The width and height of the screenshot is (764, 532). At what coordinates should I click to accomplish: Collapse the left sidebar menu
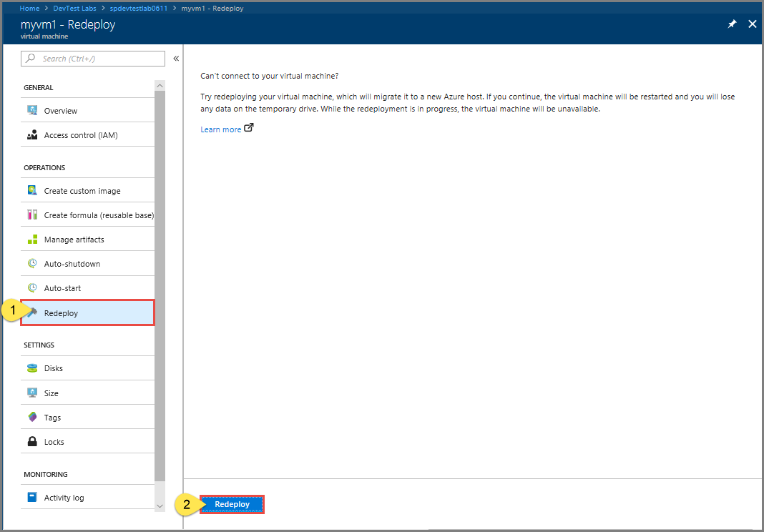pyautogui.click(x=176, y=60)
